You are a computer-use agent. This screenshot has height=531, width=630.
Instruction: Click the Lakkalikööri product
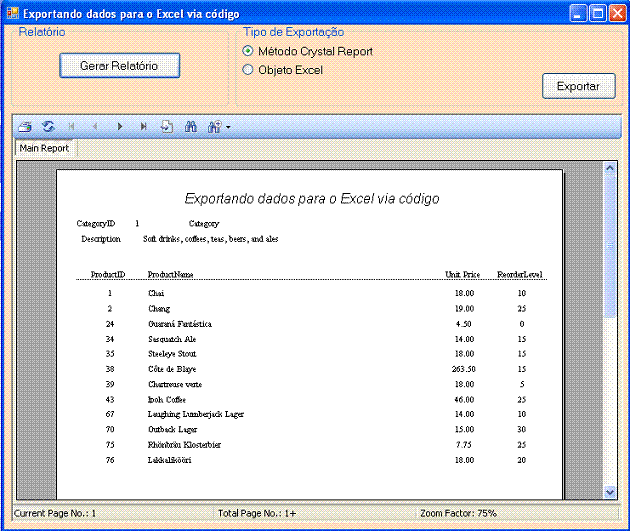coord(170,460)
